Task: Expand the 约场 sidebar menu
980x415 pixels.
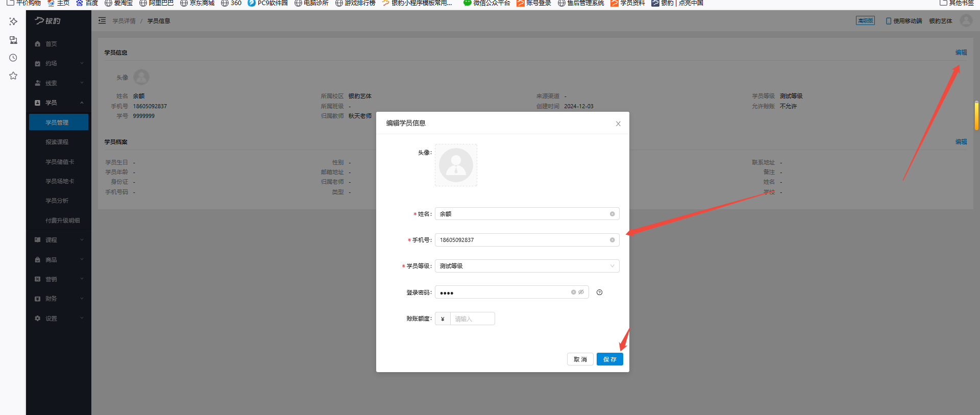Action: (x=59, y=63)
